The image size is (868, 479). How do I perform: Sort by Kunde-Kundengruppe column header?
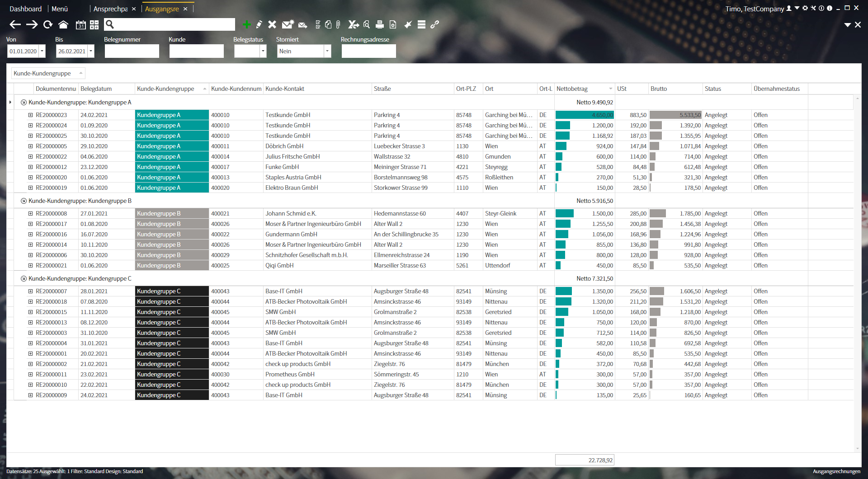[172, 89]
